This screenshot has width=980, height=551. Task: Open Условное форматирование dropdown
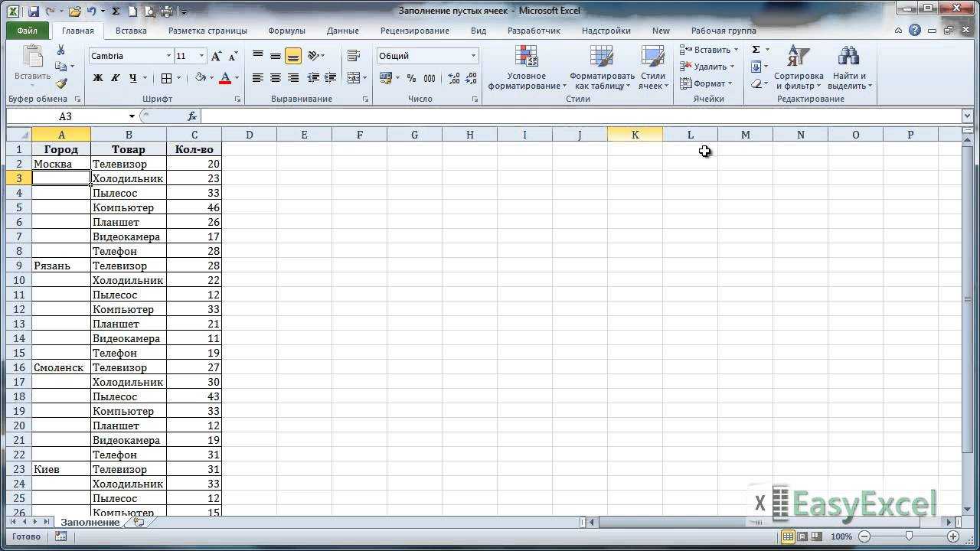528,69
